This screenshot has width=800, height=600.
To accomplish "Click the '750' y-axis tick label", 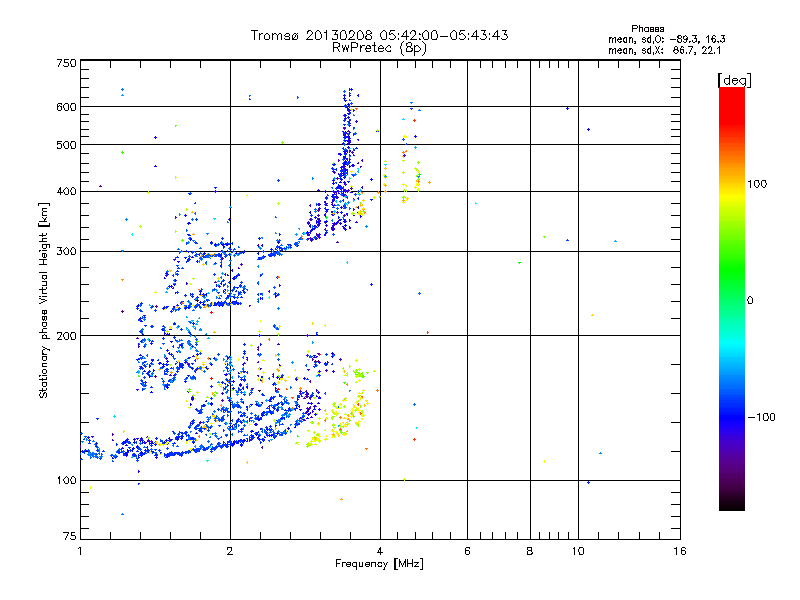I will [66, 63].
